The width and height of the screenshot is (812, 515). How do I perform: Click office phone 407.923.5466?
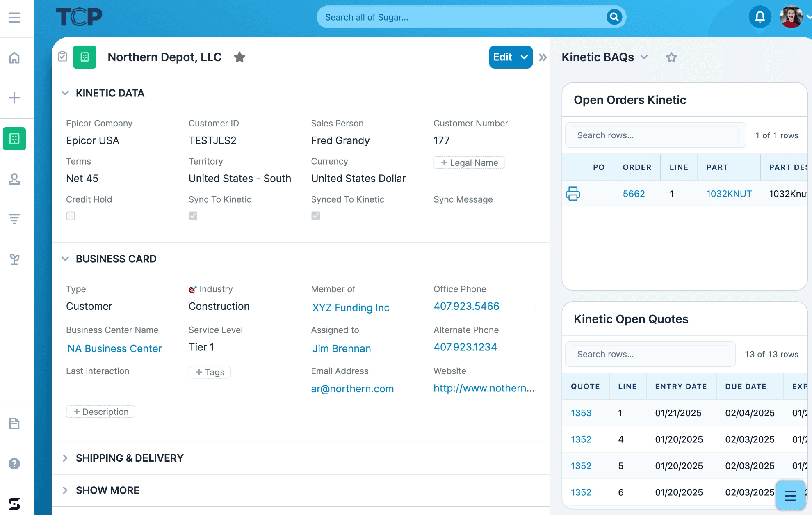[x=466, y=307]
